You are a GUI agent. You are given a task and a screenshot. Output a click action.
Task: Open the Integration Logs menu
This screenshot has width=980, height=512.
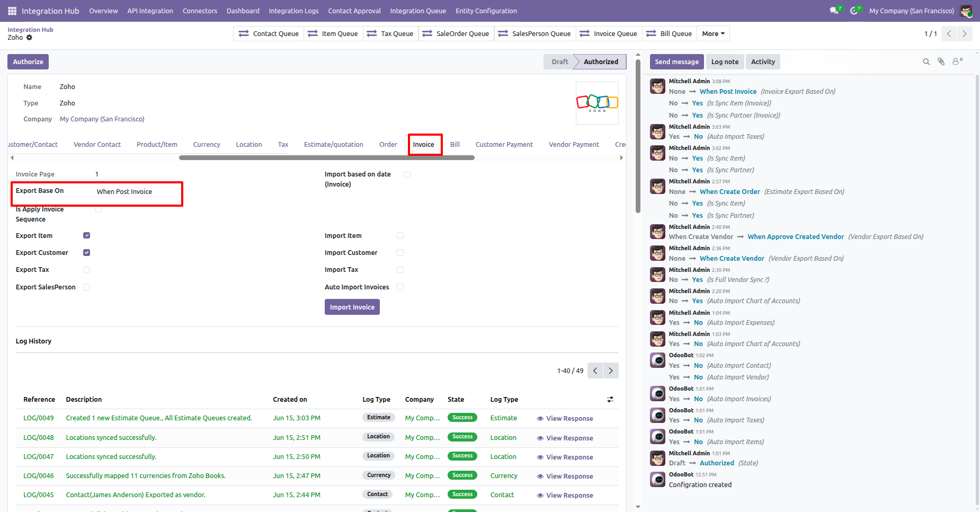pos(293,11)
